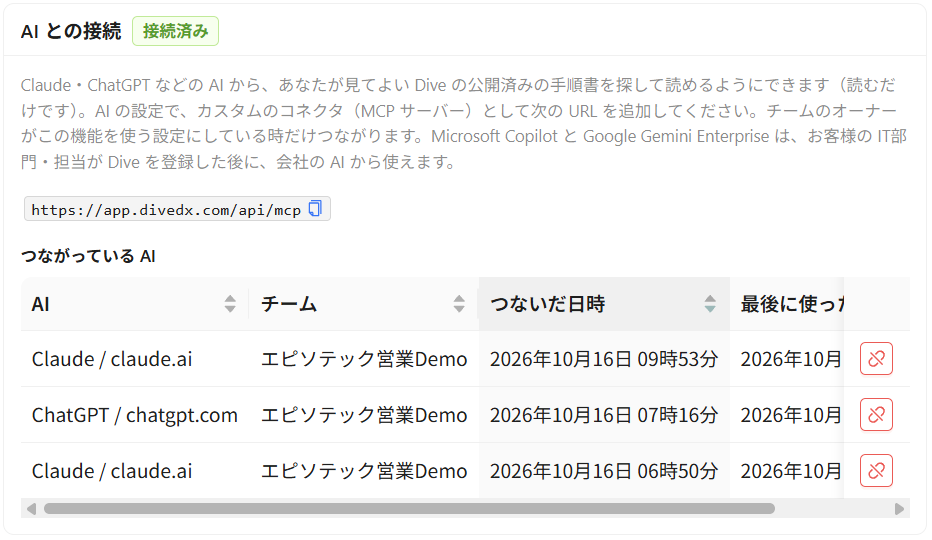Click the description paragraph mentioning Microsoft Copilot
932x540 pixels.
464,123
